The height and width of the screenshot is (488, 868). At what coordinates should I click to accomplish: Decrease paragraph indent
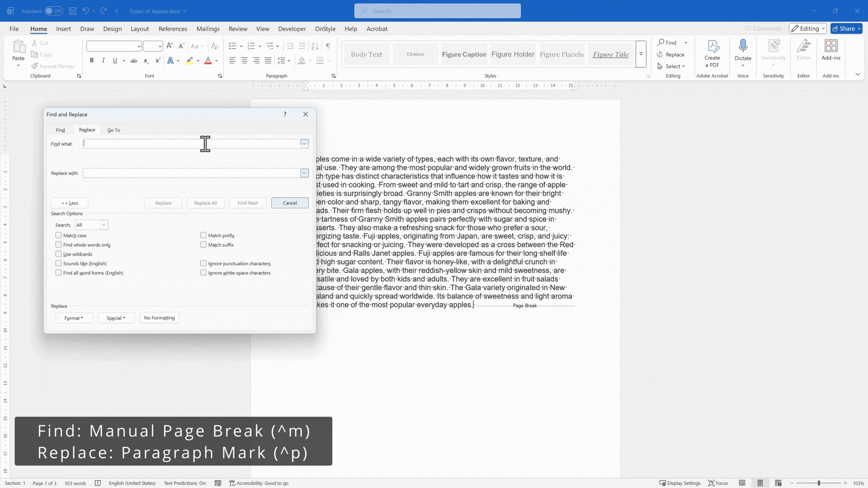[x=290, y=46]
